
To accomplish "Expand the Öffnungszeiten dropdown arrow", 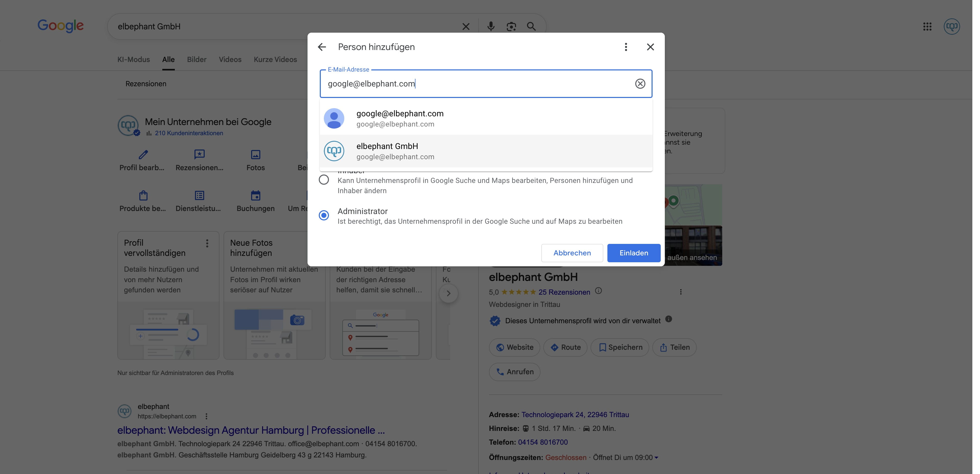I will (x=656, y=458).
